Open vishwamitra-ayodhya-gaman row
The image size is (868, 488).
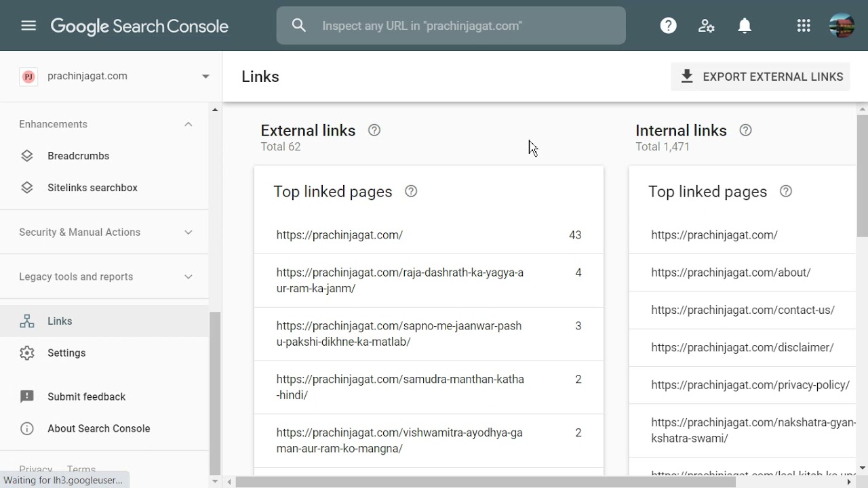click(429, 441)
